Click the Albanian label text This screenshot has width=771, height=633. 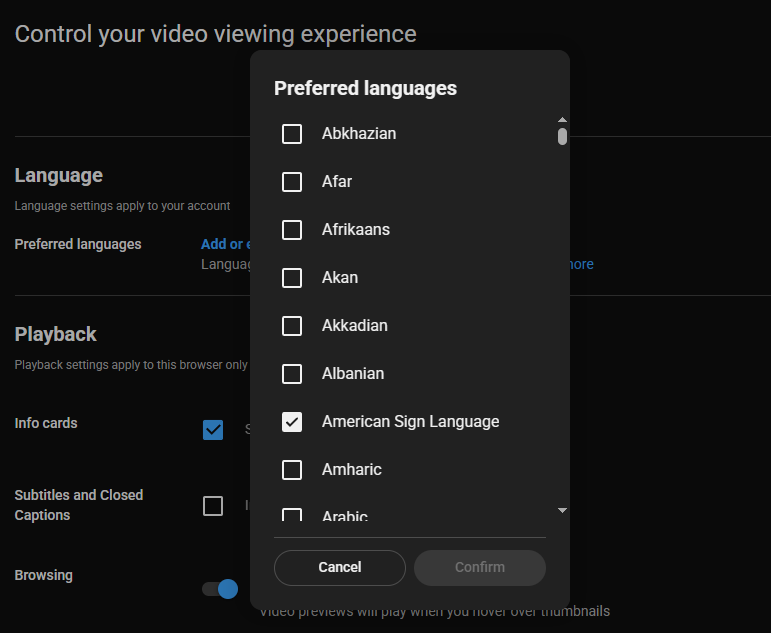pyautogui.click(x=353, y=374)
